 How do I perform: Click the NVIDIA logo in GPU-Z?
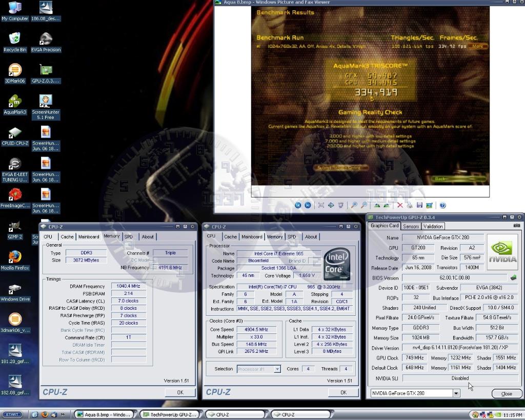[502, 252]
